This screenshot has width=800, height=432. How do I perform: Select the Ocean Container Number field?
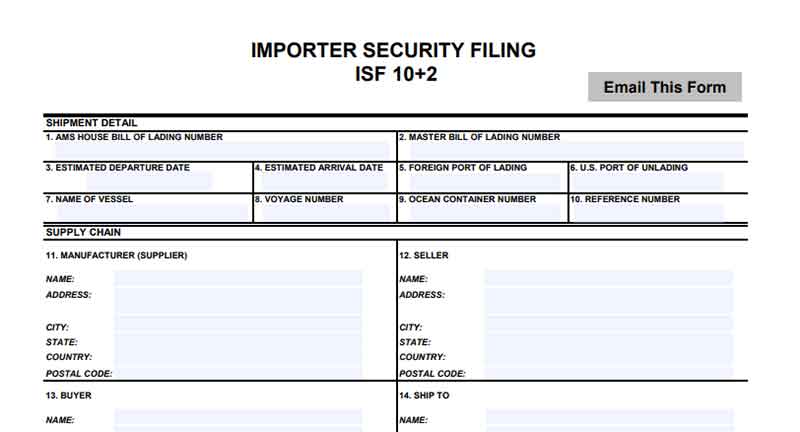[482, 212]
